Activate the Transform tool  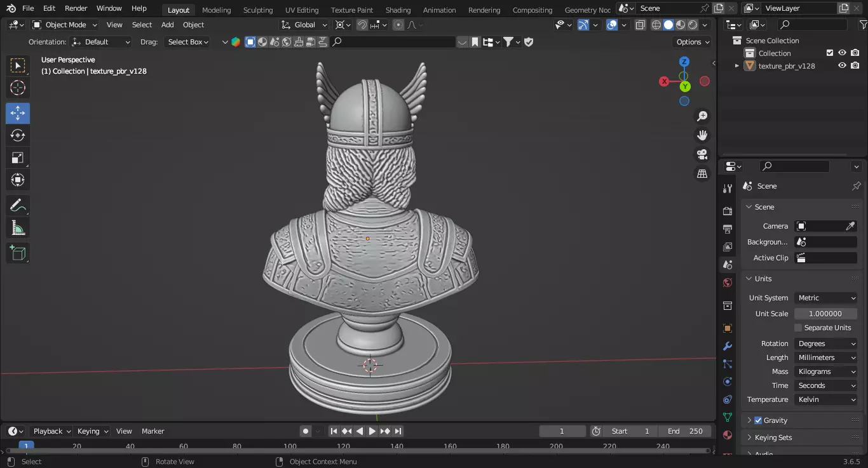coord(18,180)
